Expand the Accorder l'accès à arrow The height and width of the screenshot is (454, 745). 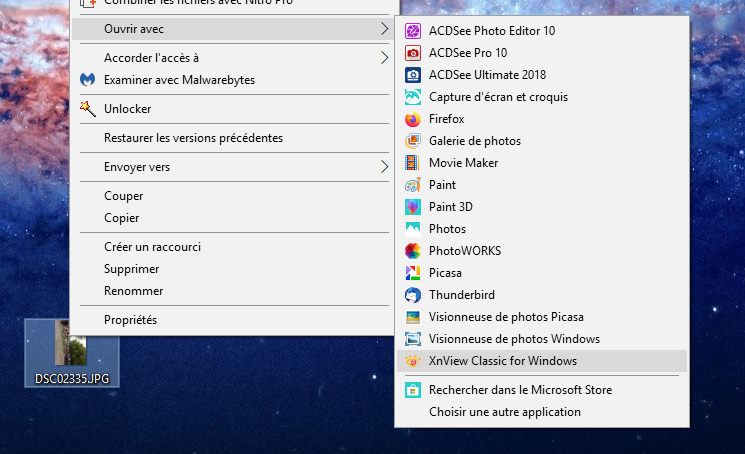(384, 58)
